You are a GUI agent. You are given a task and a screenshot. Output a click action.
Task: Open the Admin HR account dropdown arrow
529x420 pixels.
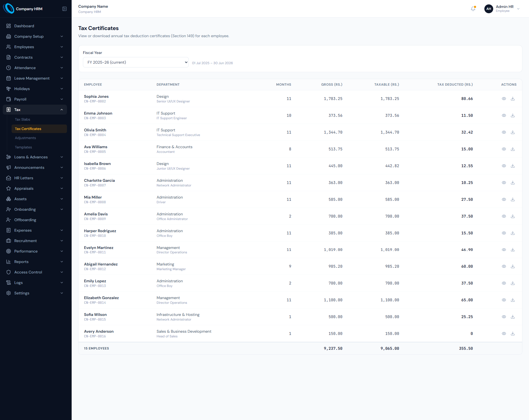[518, 9]
